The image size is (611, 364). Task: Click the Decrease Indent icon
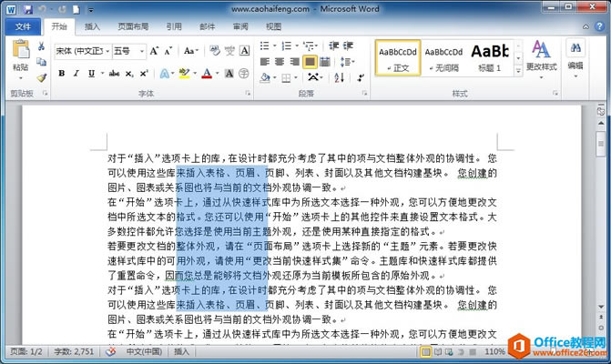coord(333,45)
